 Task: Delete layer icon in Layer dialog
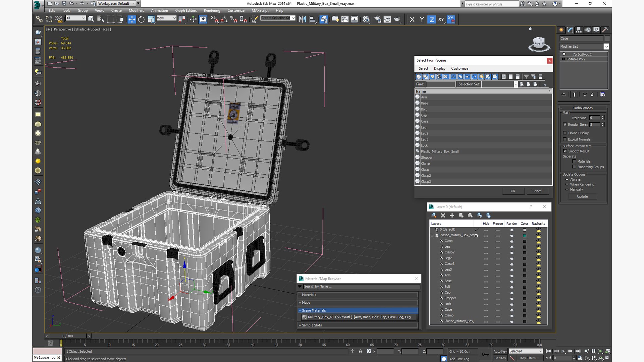click(x=443, y=216)
